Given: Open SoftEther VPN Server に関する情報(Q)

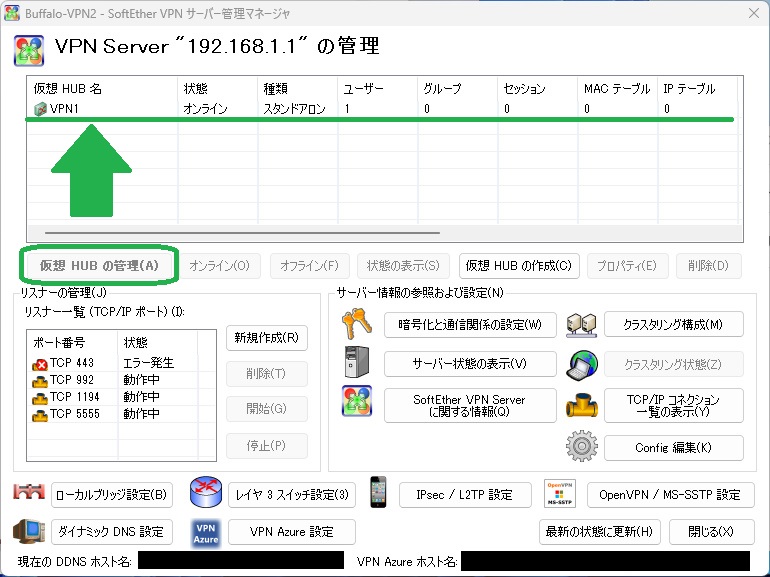Looking at the screenshot, I should (470, 405).
